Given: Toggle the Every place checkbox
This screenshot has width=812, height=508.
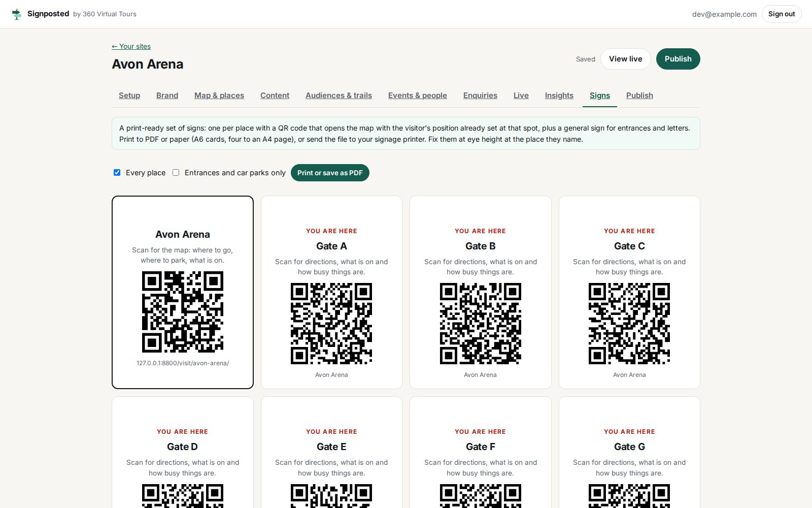Looking at the screenshot, I should [117, 173].
